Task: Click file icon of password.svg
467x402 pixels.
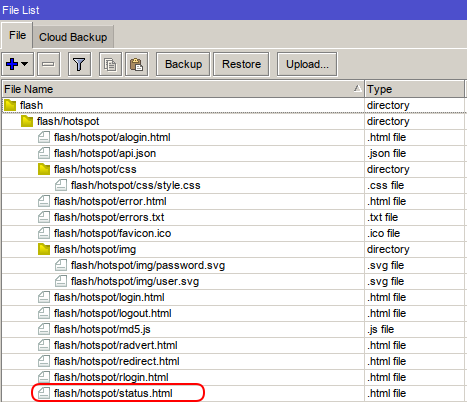Action: (61, 265)
